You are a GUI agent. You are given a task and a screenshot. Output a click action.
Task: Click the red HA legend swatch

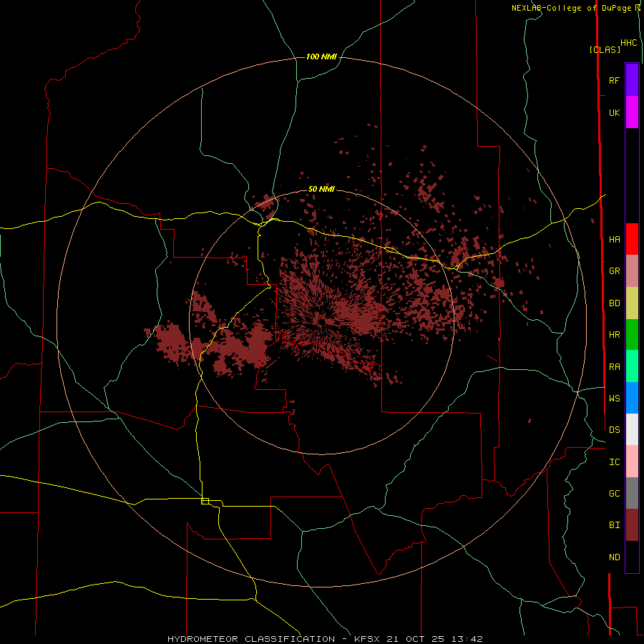point(632,239)
